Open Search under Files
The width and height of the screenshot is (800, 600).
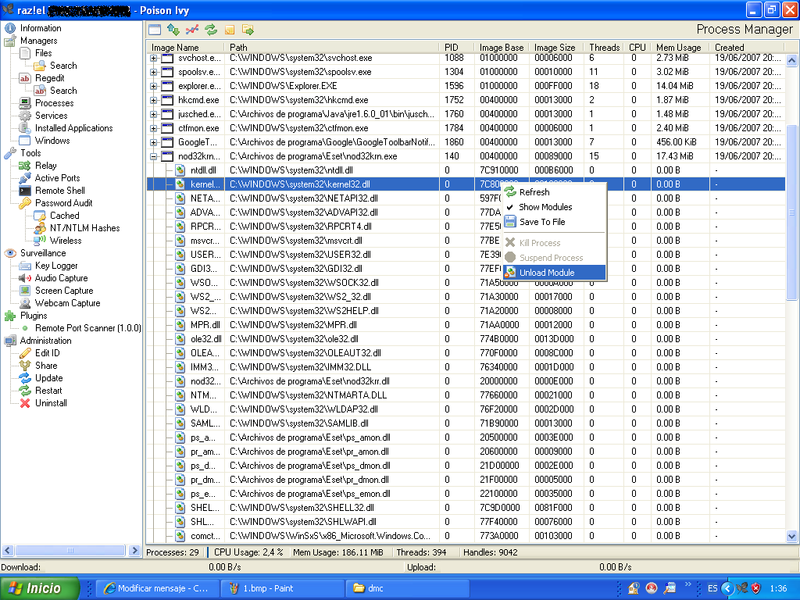click(63, 66)
